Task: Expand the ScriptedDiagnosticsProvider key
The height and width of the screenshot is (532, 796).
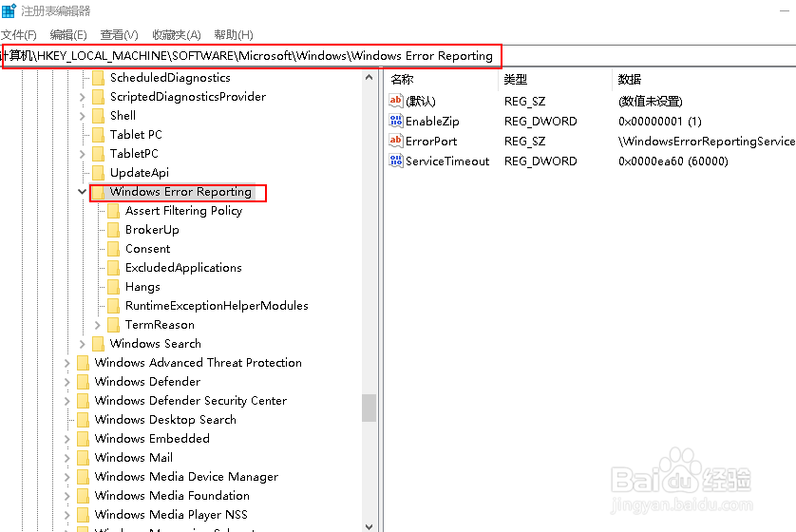Action: point(83,97)
